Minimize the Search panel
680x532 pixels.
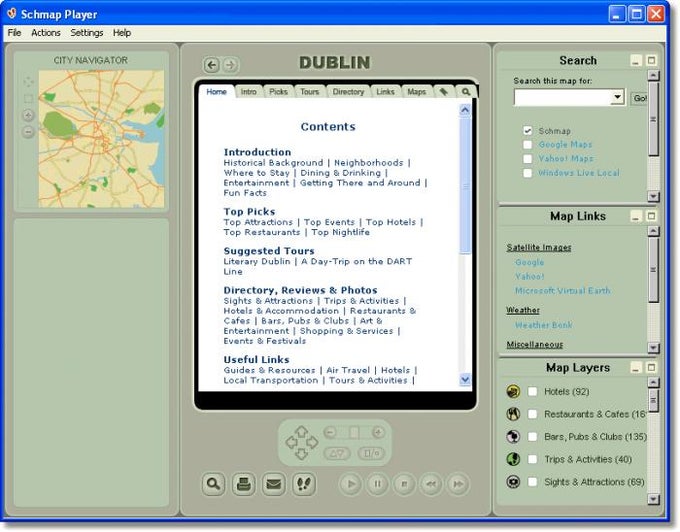[636, 61]
